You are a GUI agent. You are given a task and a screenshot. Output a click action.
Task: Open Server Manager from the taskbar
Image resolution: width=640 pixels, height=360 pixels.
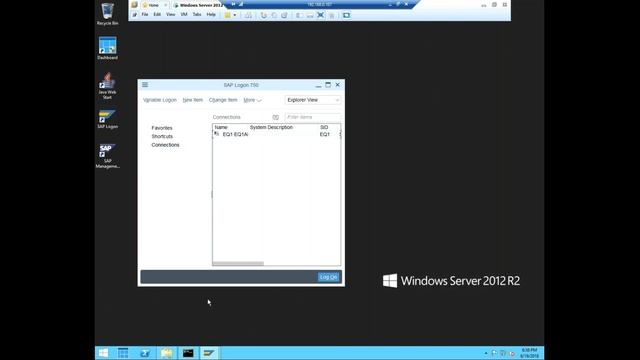[123, 353]
